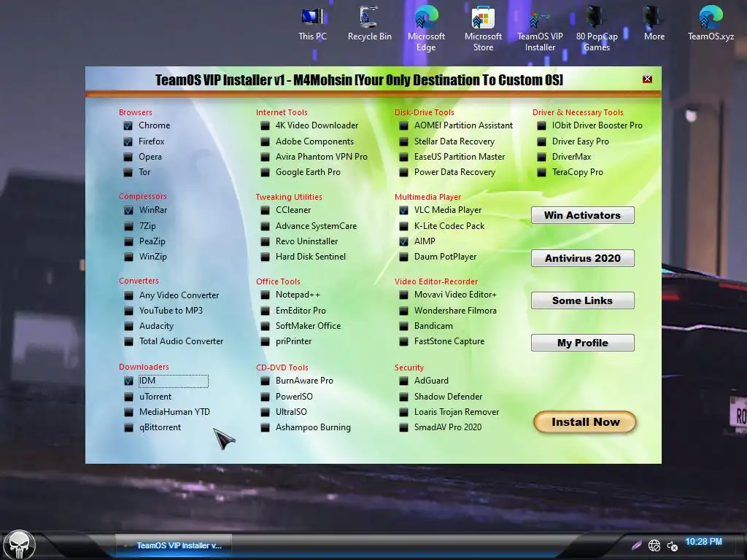Image resolution: width=747 pixels, height=560 pixels.
Task: Click the feather tray icon
Action: (636, 545)
